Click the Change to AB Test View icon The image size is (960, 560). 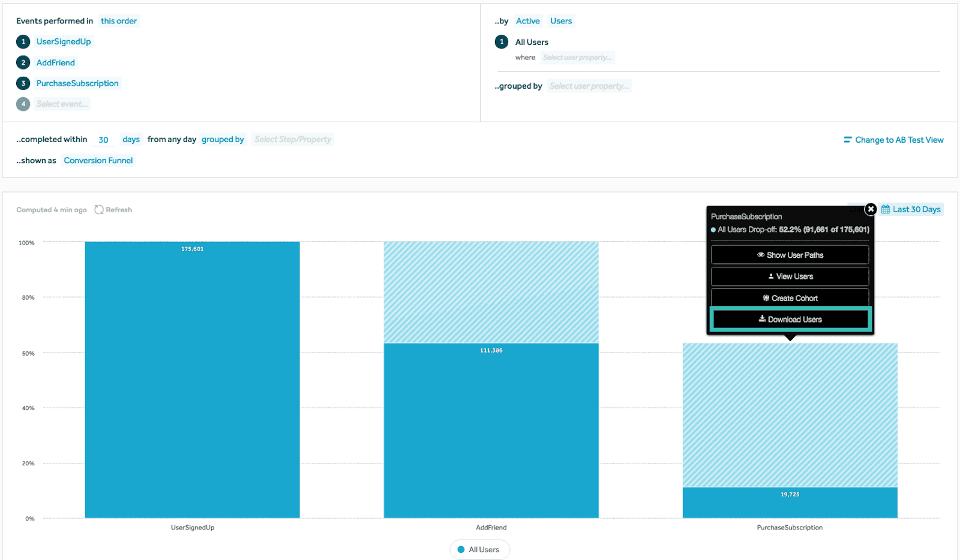coord(847,140)
